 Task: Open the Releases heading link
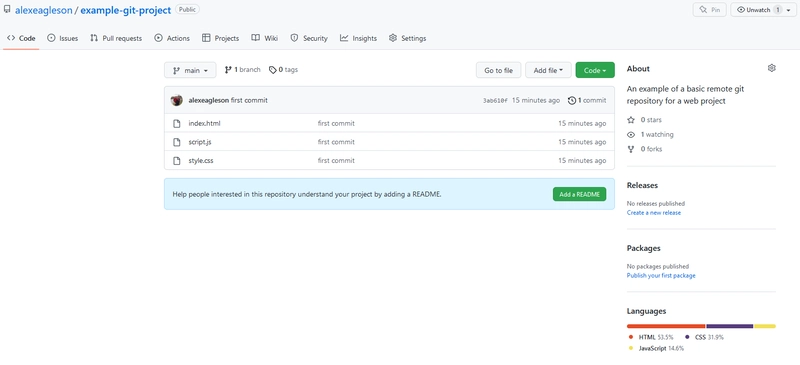click(x=642, y=185)
